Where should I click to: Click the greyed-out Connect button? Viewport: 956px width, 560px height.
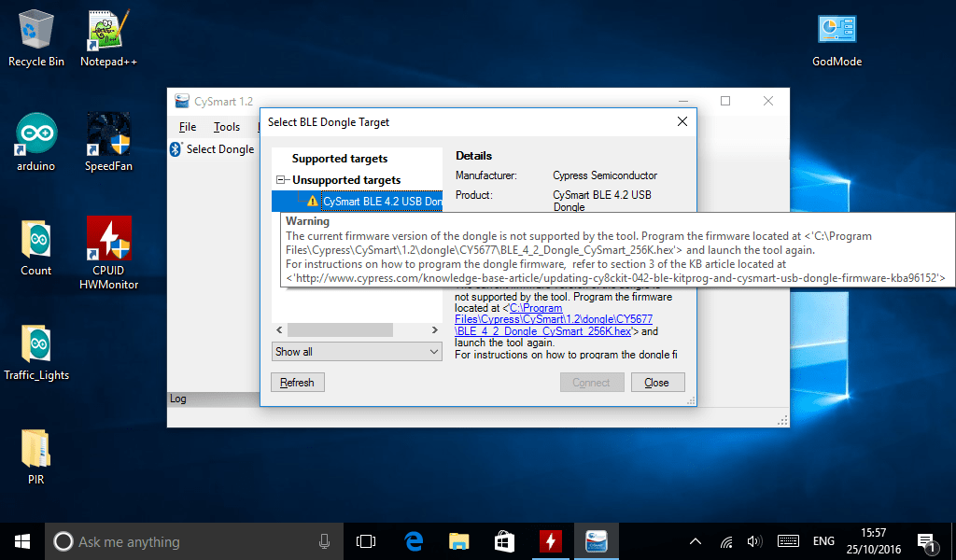591,382
